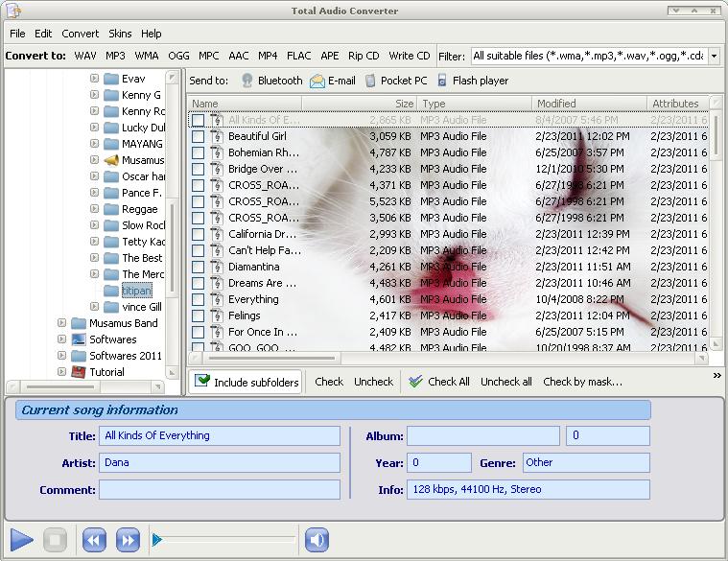Choose FLAC as the conversion format
The height and width of the screenshot is (561, 728).
pyautogui.click(x=298, y=56)
